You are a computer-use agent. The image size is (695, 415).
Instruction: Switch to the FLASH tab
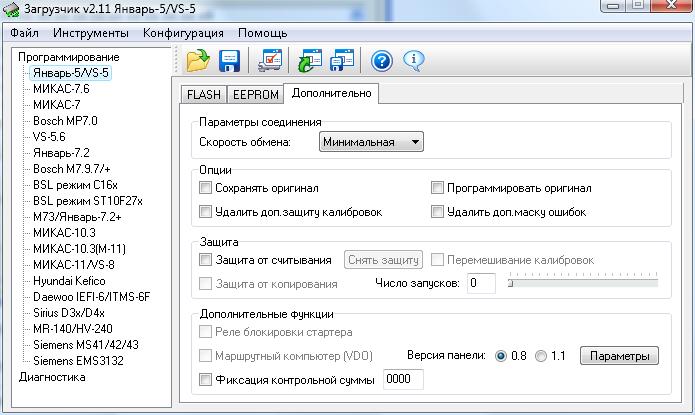pos(204,94)
